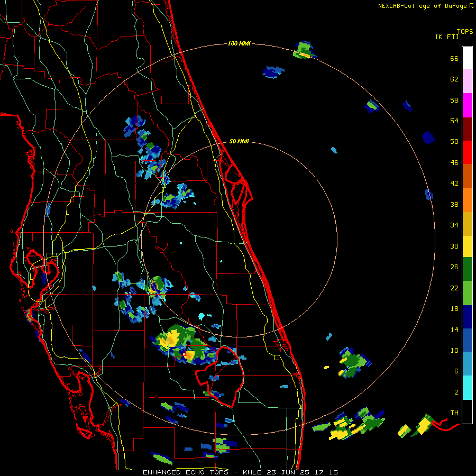The image size is (476, 476).
Task: Click the legend value 26
Action: tap(454, 267)
